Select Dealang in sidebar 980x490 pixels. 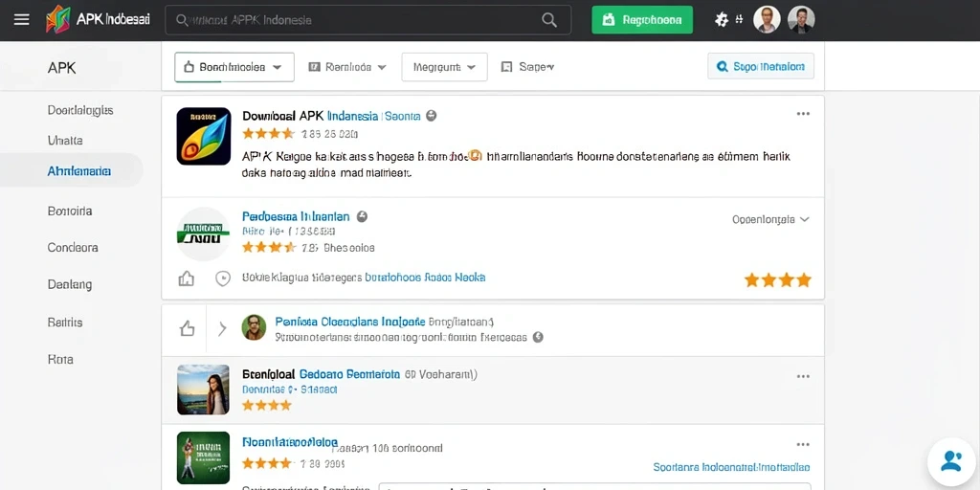pyautogui.click(x=69, y=285)
